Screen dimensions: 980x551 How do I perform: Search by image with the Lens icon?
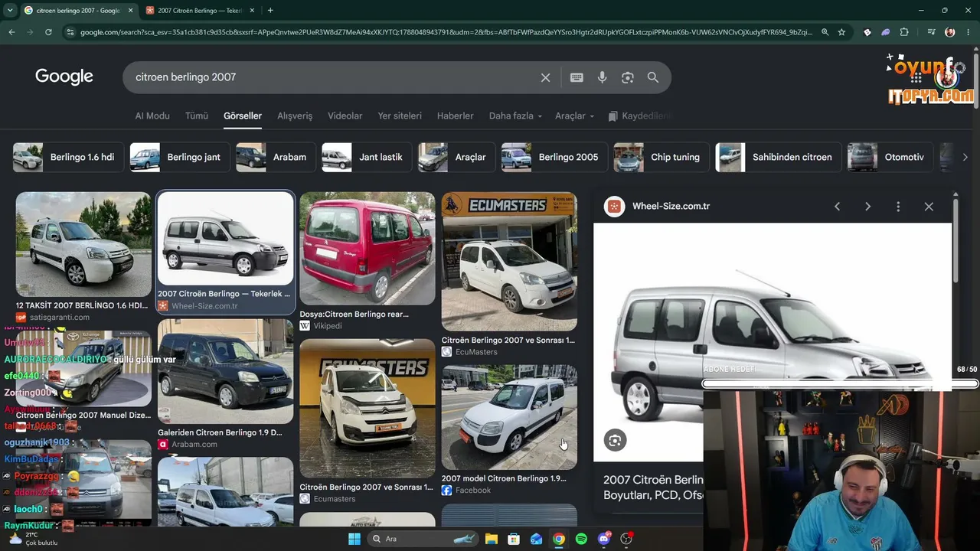628,77
